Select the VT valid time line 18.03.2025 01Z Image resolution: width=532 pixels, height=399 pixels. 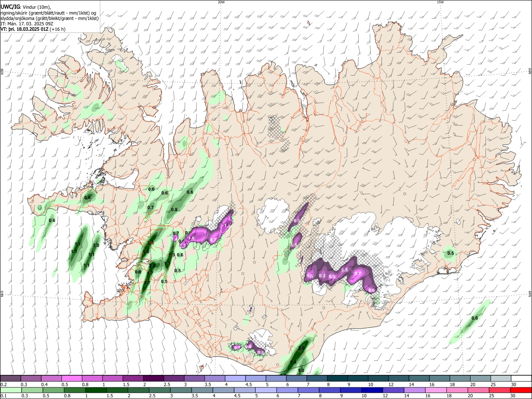(x=27, y=29)
